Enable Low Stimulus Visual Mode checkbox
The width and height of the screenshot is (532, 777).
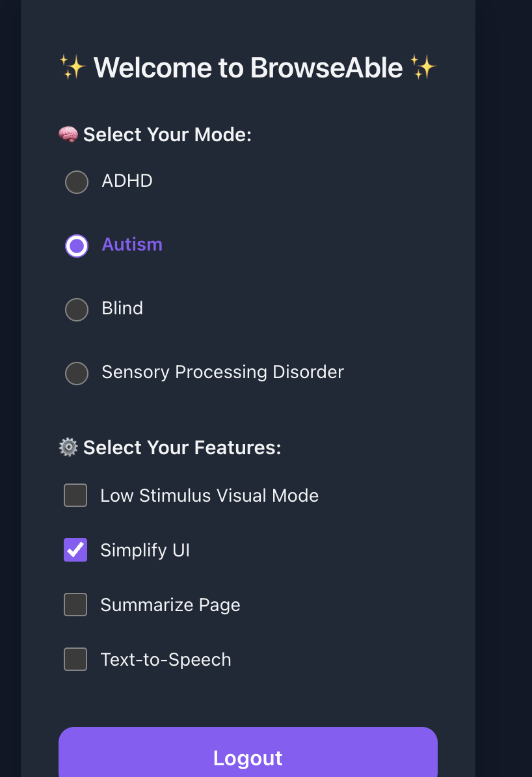pyautogui.click(x=75, y=495)
